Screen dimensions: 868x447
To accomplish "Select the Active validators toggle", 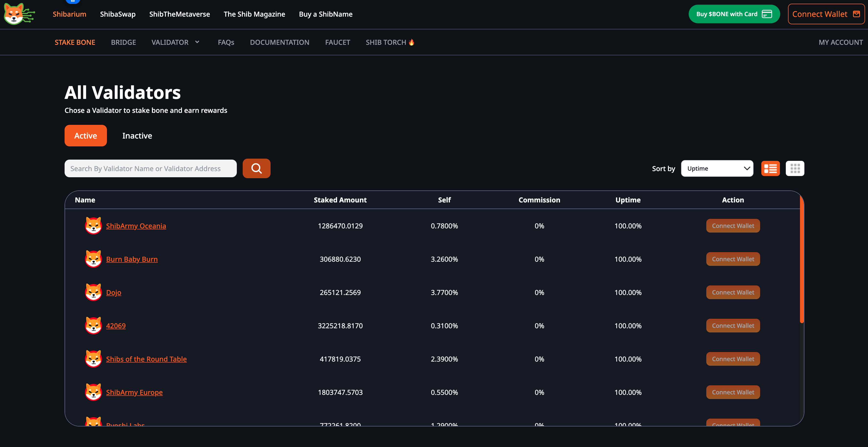I will [86, 136].
